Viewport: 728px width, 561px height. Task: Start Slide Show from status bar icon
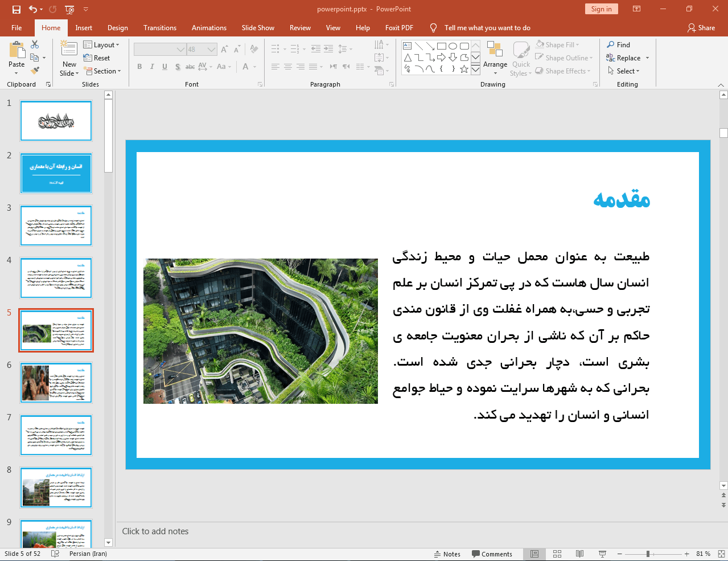click(x=602, y=554)
